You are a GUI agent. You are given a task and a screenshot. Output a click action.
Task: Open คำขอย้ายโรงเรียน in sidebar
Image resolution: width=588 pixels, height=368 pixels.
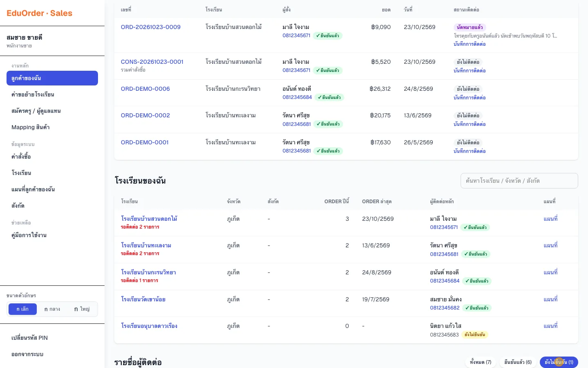tap(52, 94)
